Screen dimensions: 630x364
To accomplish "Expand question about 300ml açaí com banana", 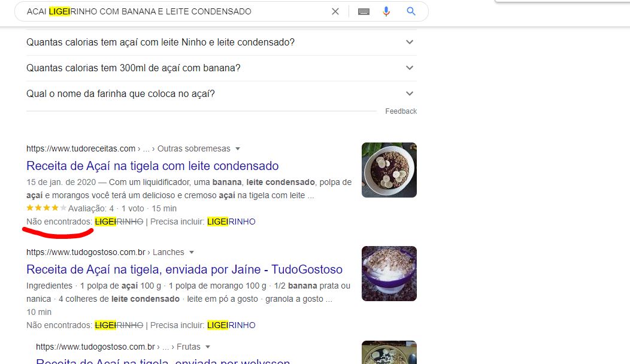I will tap(410, 68).
